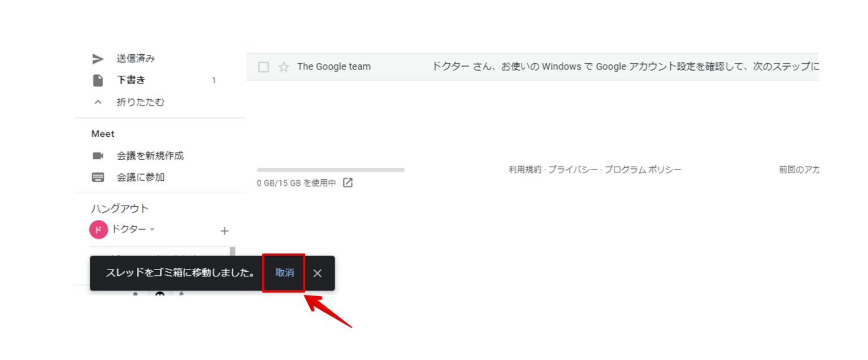Viewport: 868px width, 360px height.
Task: Open the 送信済み folder label
Action: click(x=136, y=59)
